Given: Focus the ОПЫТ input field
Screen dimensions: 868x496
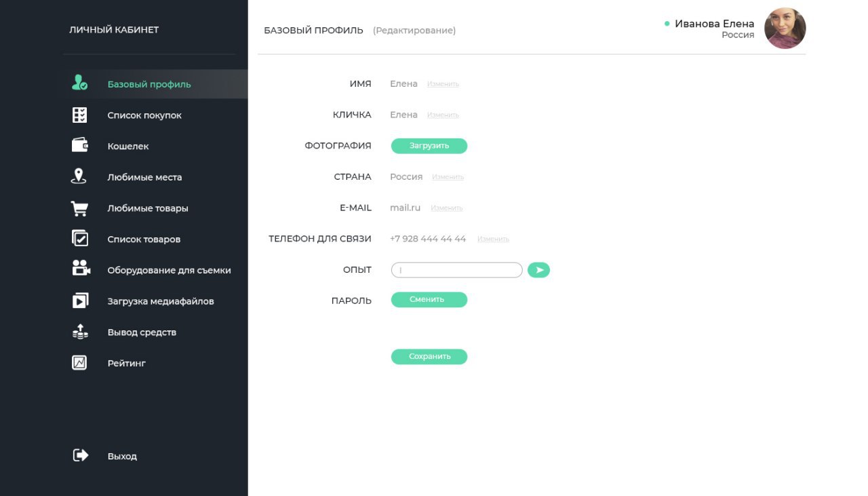Looking at the screenshot, I should [x=456, y=270].
